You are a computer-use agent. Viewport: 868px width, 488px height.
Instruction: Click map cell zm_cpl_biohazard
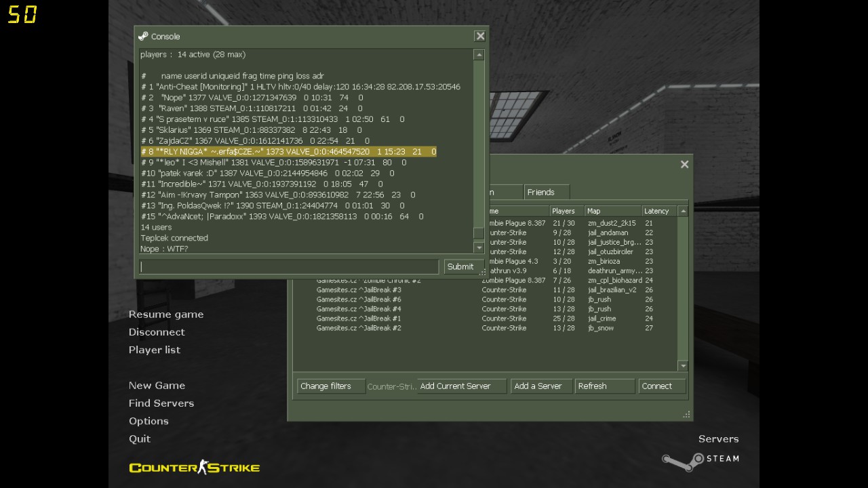[x=614, y=280]
